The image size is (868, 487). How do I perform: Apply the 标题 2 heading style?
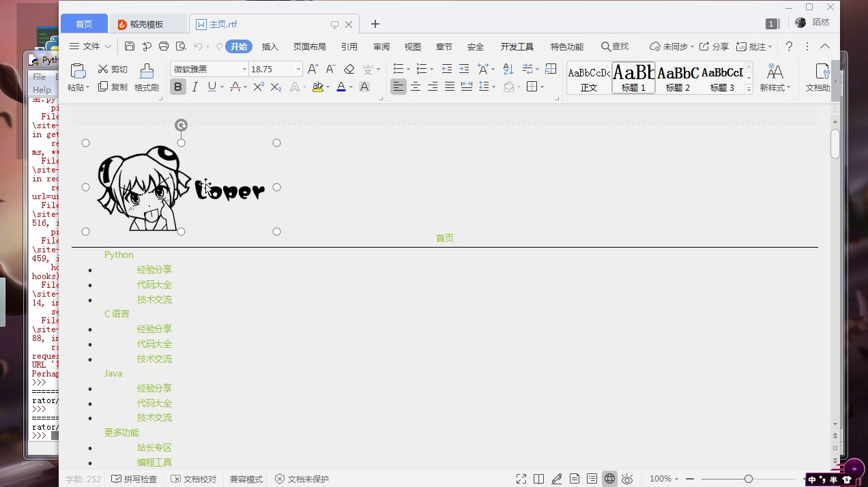point(678,77)
